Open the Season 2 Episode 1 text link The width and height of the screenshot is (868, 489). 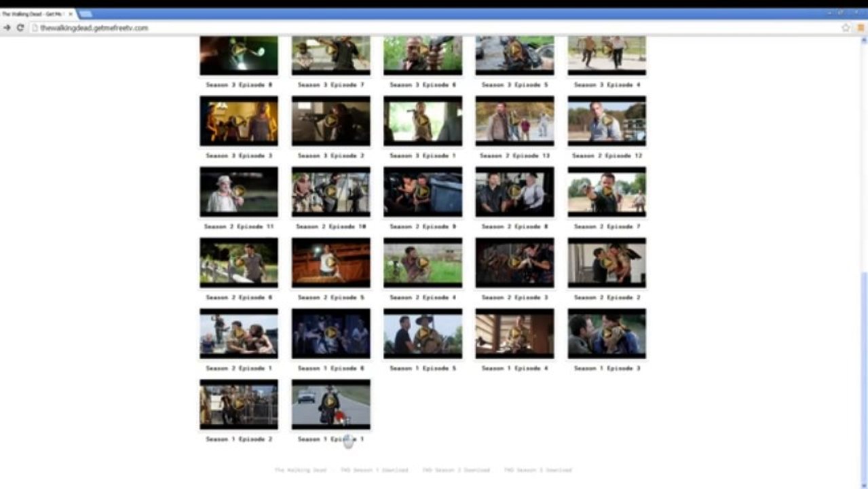tap(239, 368)
